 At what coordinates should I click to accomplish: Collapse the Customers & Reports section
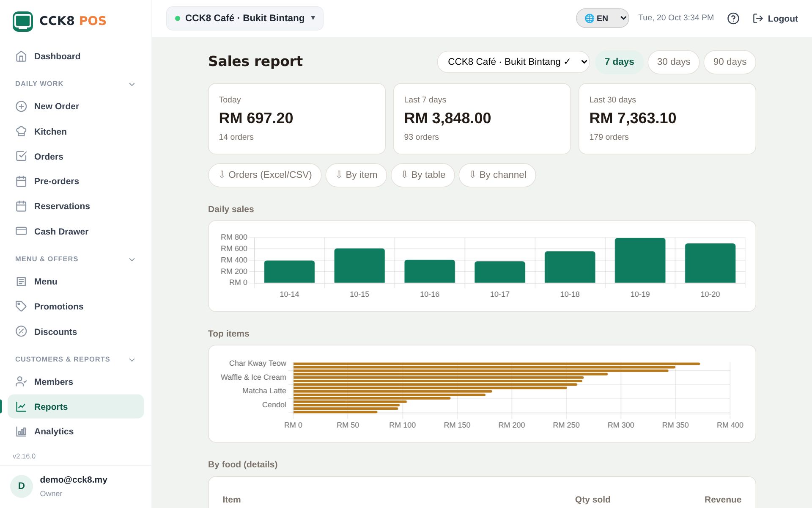132,359
